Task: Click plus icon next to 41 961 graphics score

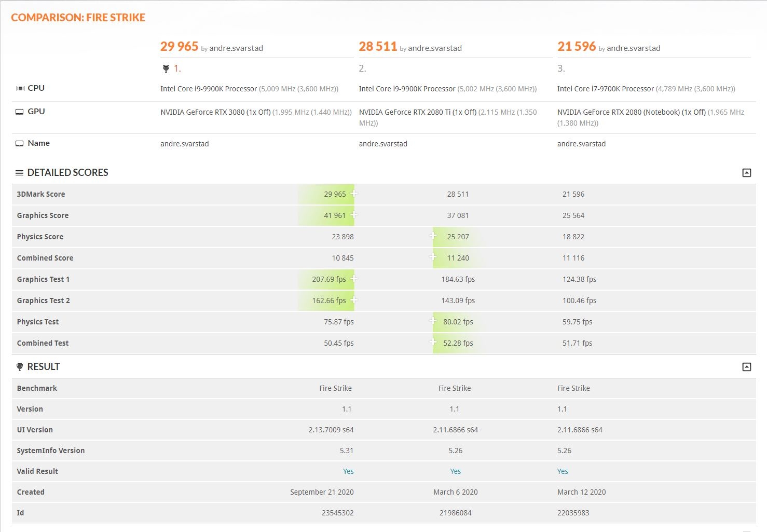Action: (x=354, y=215)
